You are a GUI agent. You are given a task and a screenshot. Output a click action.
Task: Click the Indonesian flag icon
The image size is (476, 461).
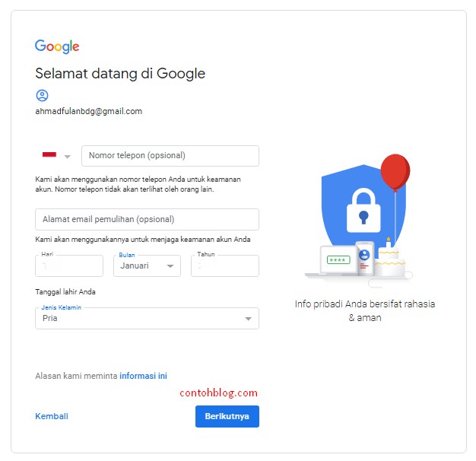[x=49, y=155]
